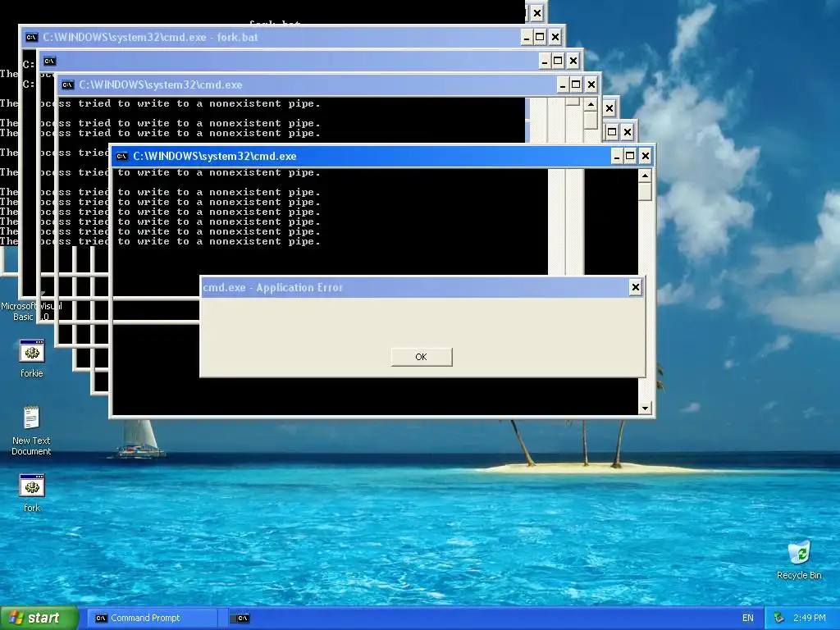Viewport: 840px width, 630px height.
Task: Click scroll up arrow in front cmd window
Action: click(x=645, y=176)
